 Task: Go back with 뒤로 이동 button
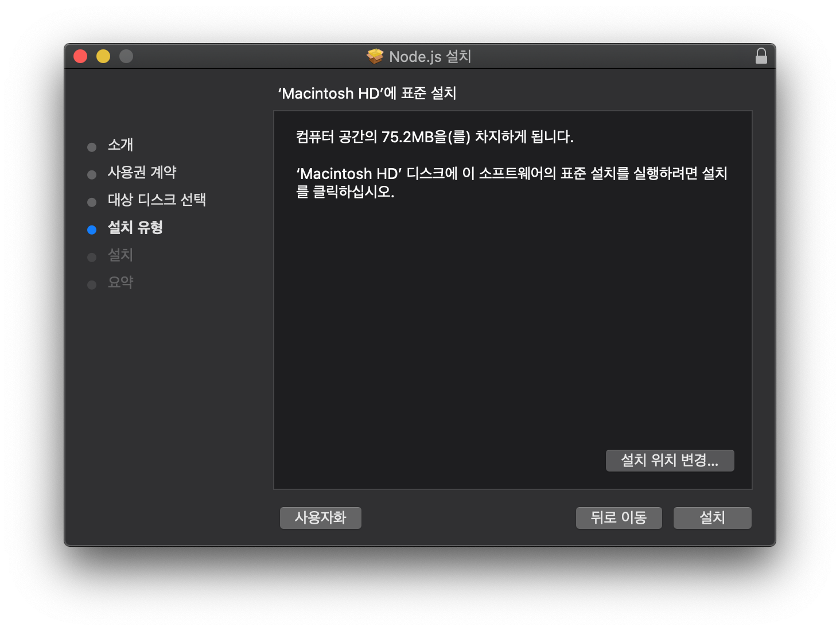(x=619, y=518)
